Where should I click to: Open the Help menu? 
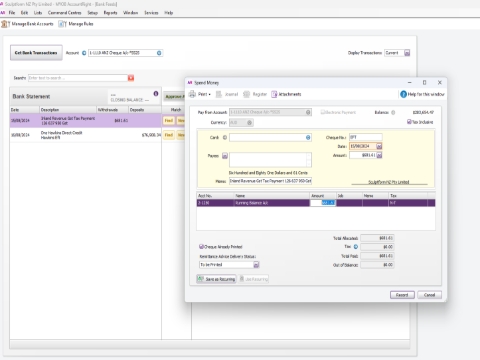coord(168,13)
